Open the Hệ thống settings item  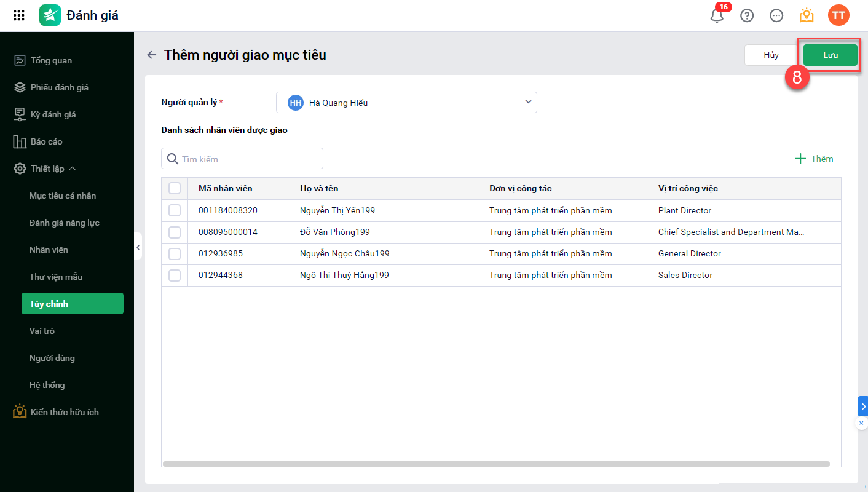(47, 385)
